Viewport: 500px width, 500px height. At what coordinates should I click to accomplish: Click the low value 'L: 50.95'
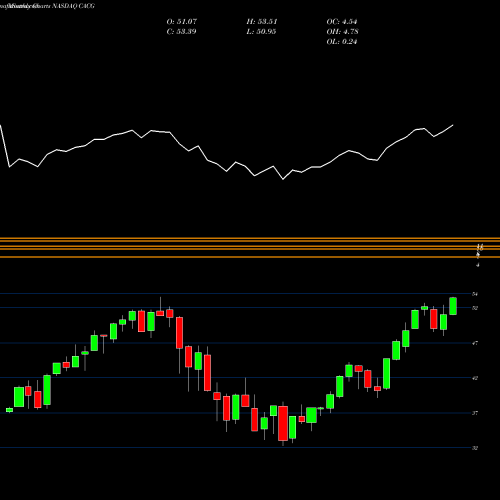261,32
